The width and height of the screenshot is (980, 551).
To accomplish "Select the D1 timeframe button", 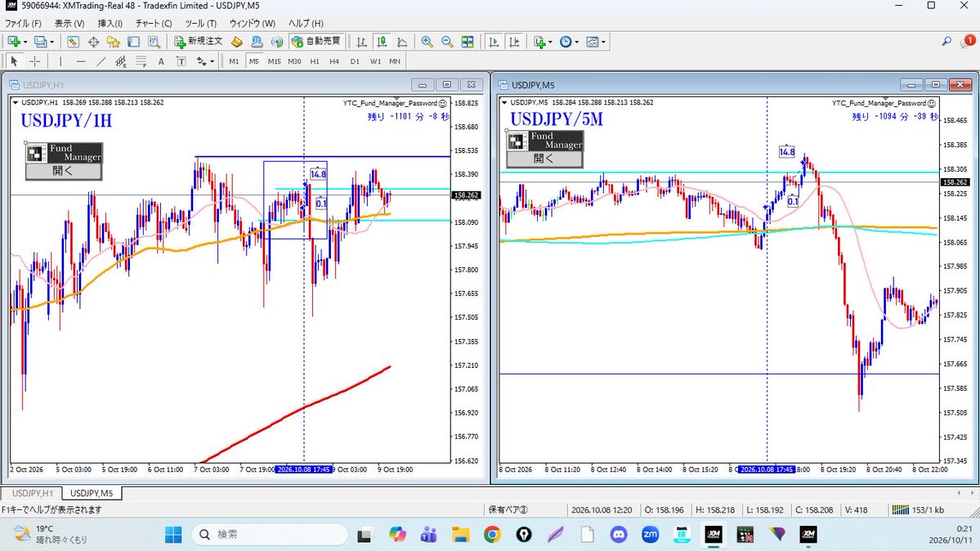I will pyautogui.click(x=355, y=61).
